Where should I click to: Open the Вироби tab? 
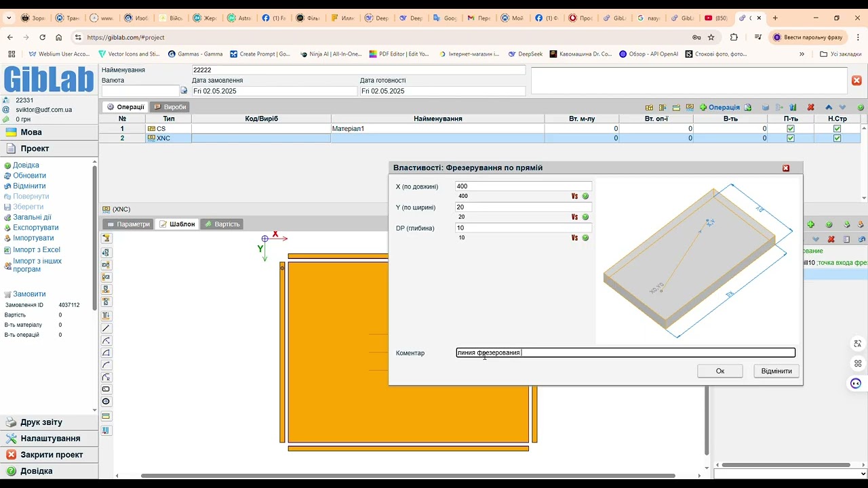pos(170,106)
